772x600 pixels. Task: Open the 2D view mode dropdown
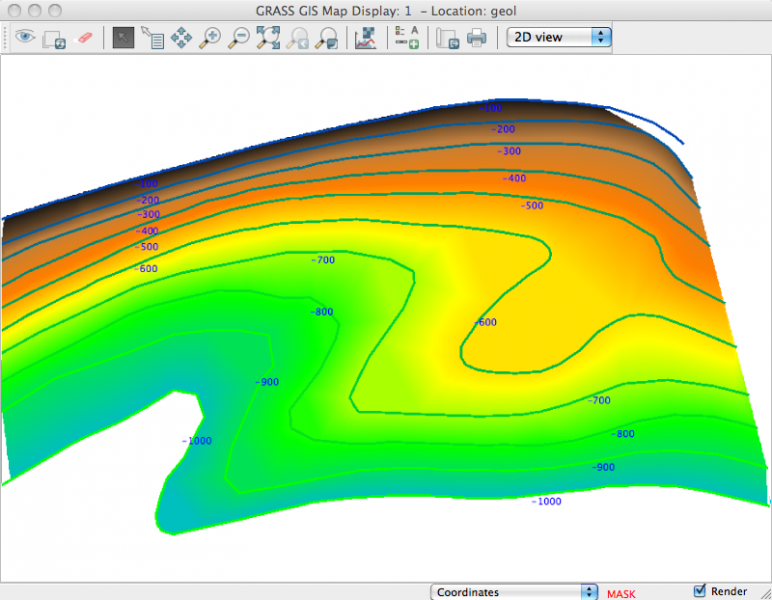pyautogui.click(x=559, y=37)
